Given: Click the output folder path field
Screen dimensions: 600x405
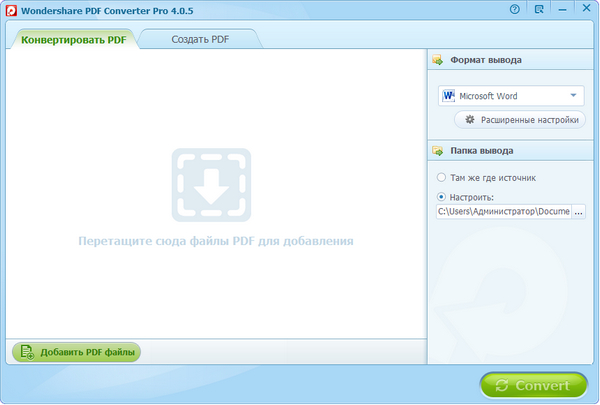Looking at the screenshot, I should click(x=504, y=211).
